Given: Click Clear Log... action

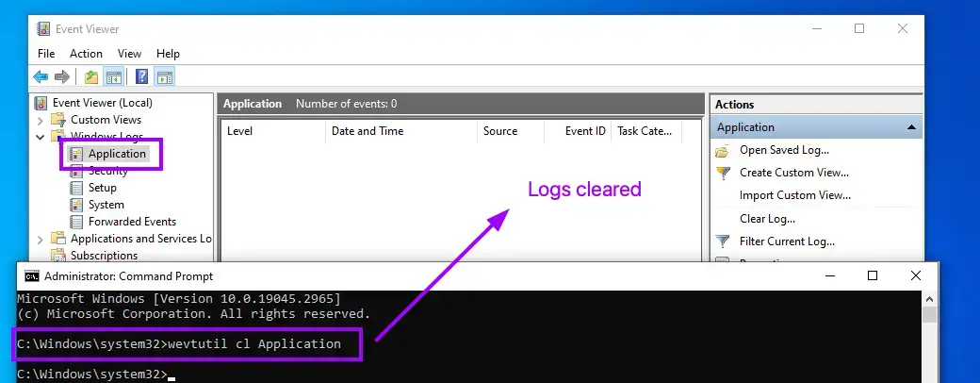Looking at the screenshot, I should pyautogui.click(x=767, y=219).
